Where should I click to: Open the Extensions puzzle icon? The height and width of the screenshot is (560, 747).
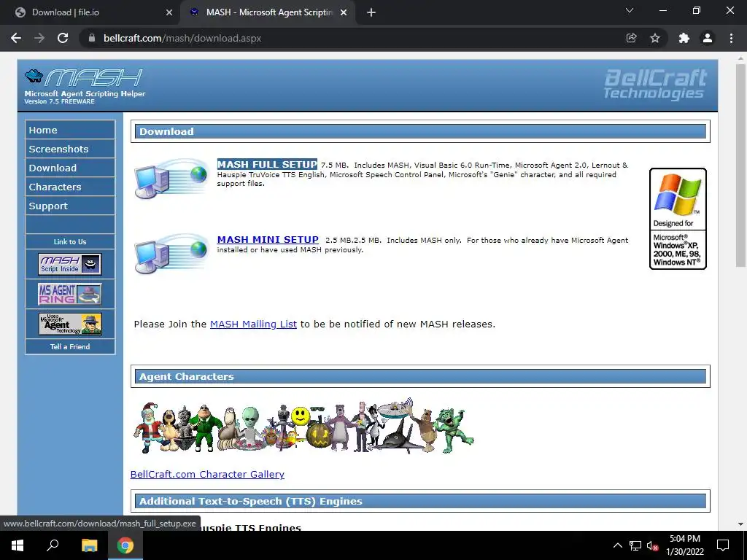[684, 38]
